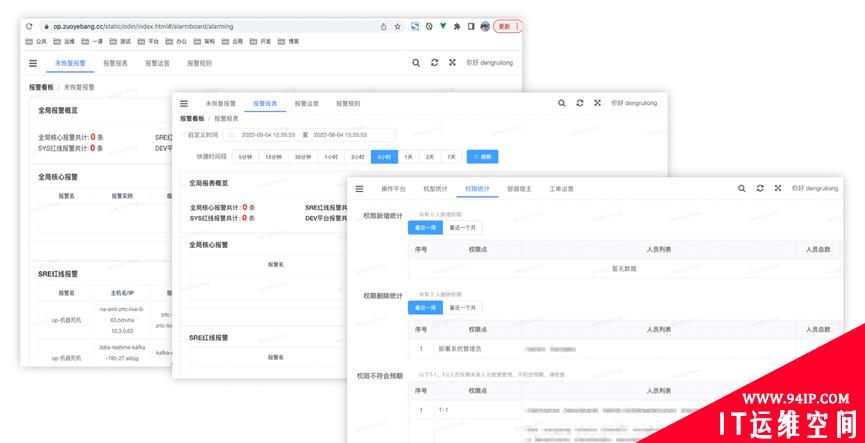Open the 机型统计 tab
This screenshot has height=443, width=865.
tap(435, 189)
